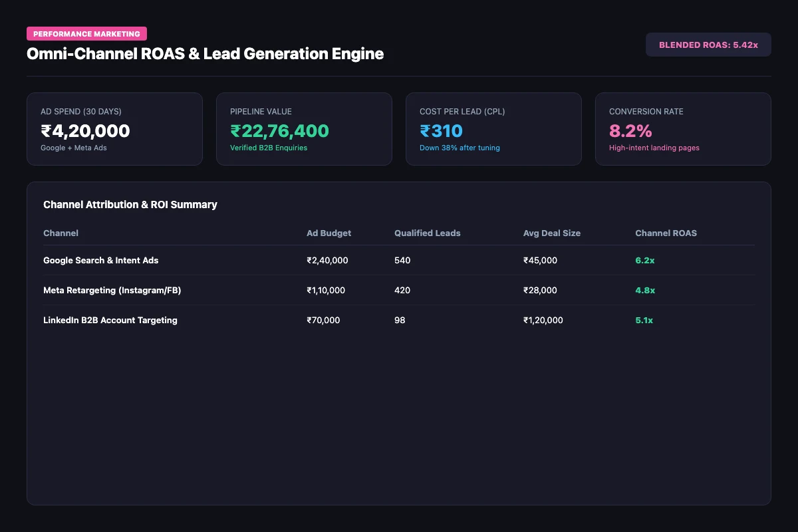Click the Ad Spend (30 Days) label

(81, 112)
